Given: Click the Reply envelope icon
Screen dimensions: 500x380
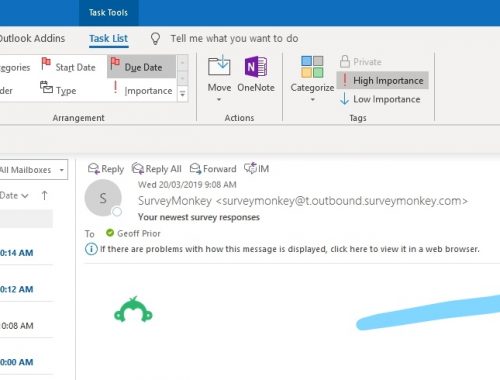Looking at the screenshot, I should 94,169.
